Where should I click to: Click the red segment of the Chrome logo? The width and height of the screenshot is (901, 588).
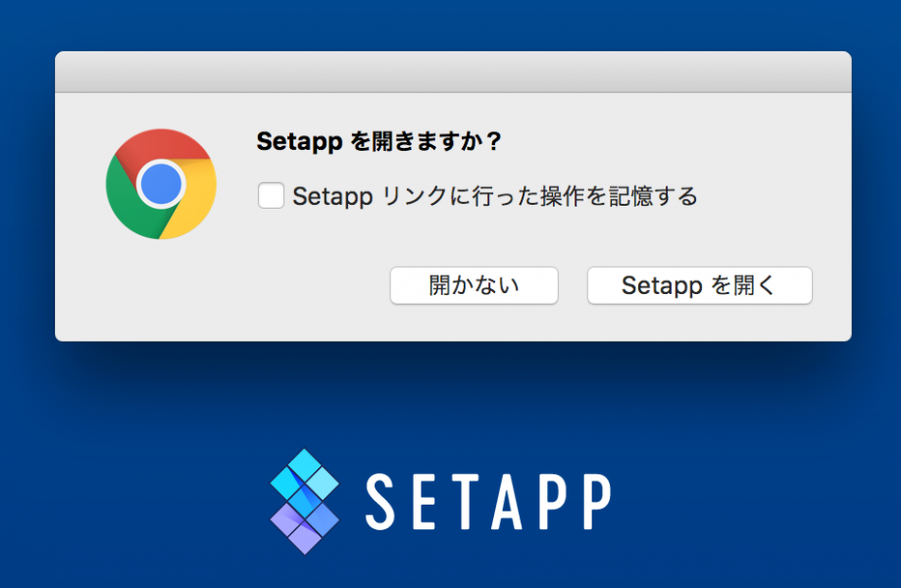pos(160,145)
